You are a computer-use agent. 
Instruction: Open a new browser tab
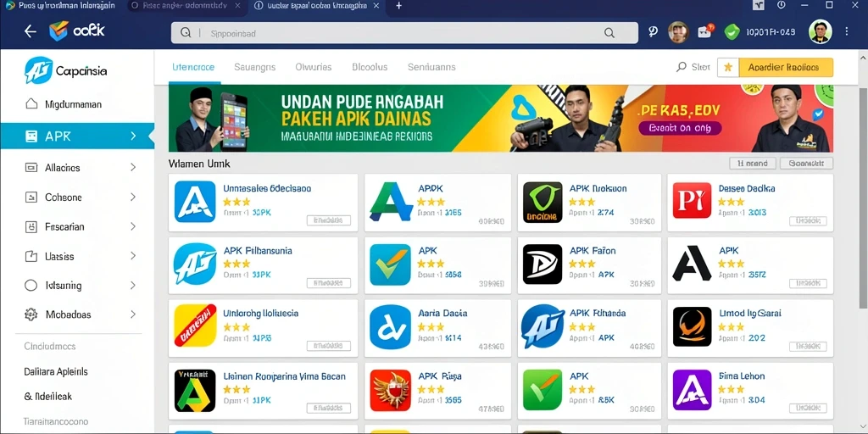point(398,6)
